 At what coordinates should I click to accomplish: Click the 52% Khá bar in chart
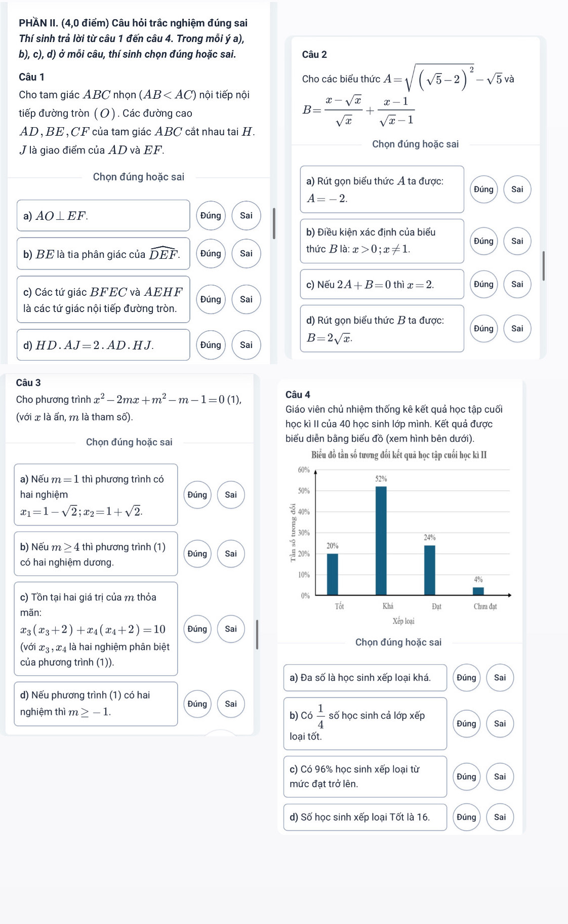click(x=381, y=541)
